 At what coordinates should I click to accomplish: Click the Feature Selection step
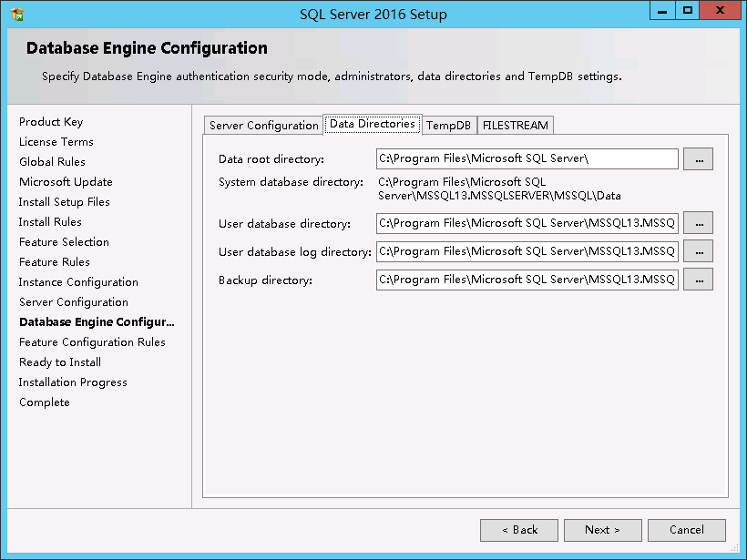click(x=64, y=242)
